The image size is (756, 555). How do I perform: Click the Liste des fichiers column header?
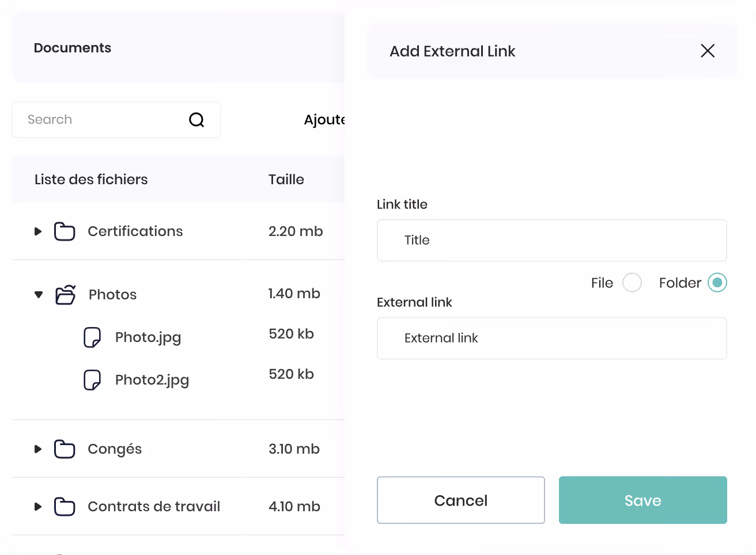tap(91, 180)
